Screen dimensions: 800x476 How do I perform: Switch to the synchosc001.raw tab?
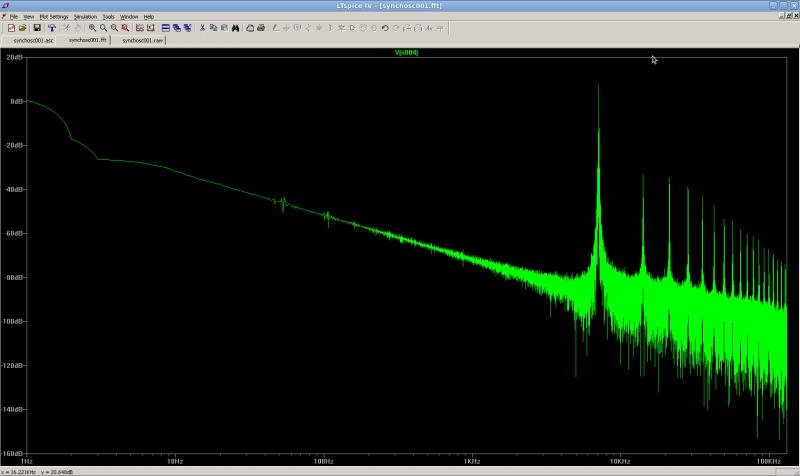tap(142, 41)
